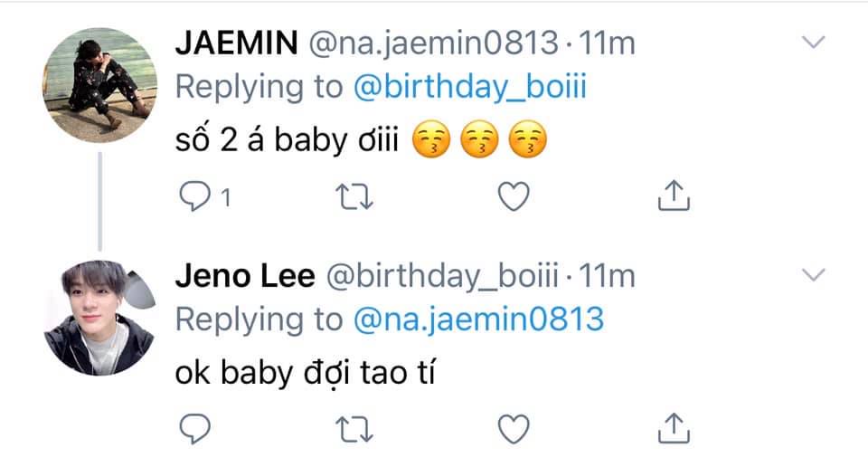Image resolution: width=868 pixels, height=467 pixels.
Task: Open the 11m timestamp on JAEMIN's tweet
Action: (x=607, y=43)
